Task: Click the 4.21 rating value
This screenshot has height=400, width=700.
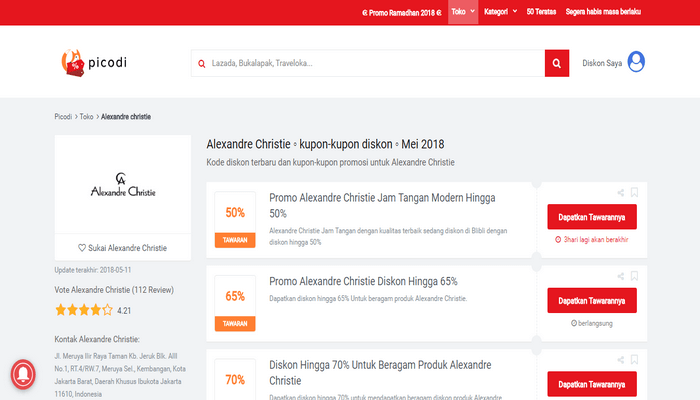Action: [124, 311]
